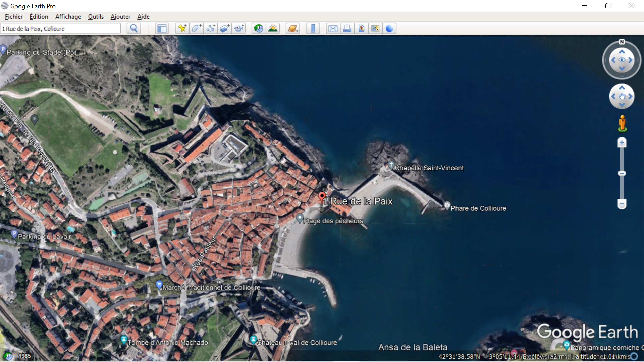The width and height of the screenshot is (644, 362).
Task: Click the search magnifier button
Action: point(133,28)
